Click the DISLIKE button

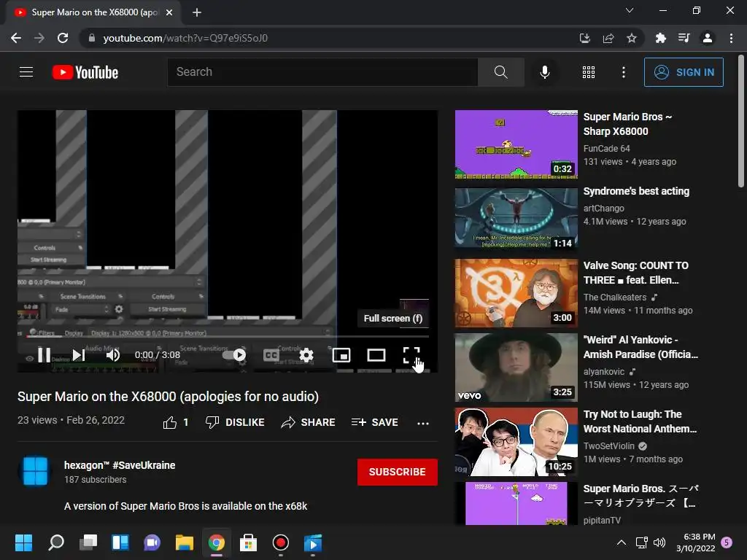[x=235, y=422]
